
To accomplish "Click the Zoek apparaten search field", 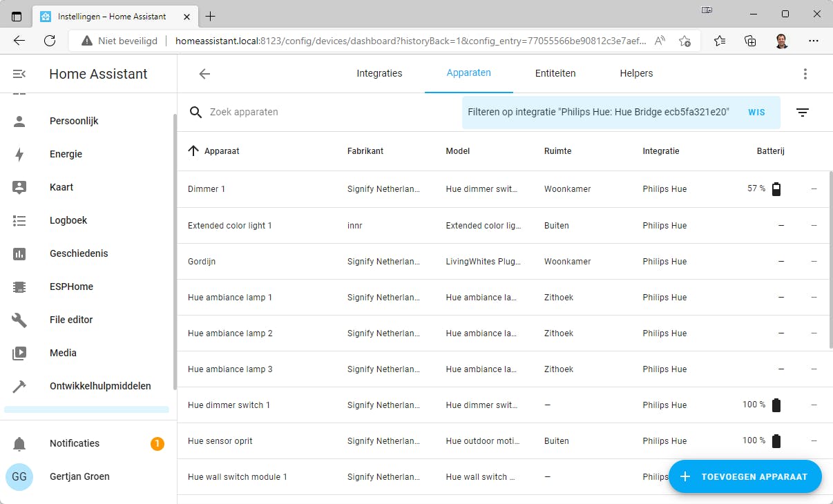I will click(311, 112).
